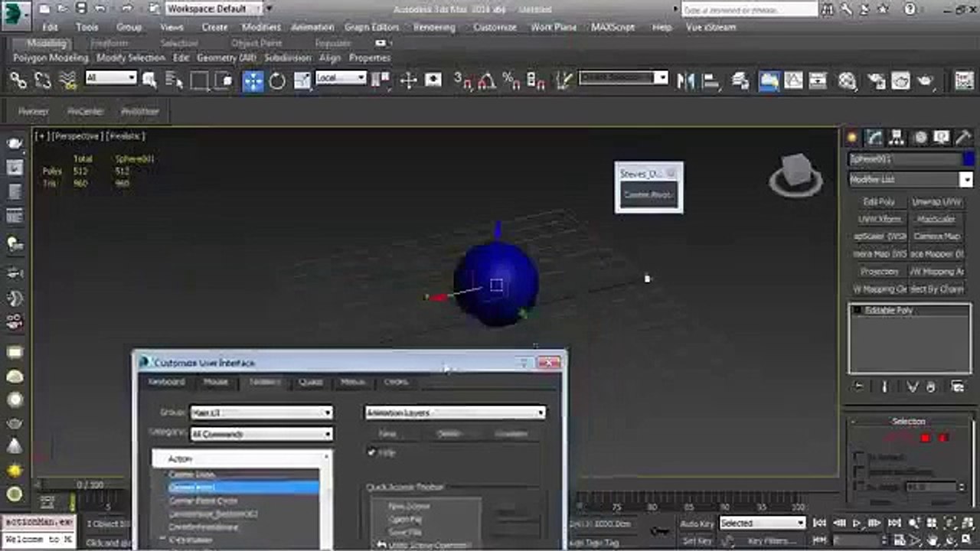Screen dimensions: 980x551
Task: Switch to the Modeling ribbon tab
Action: (47, 44)
